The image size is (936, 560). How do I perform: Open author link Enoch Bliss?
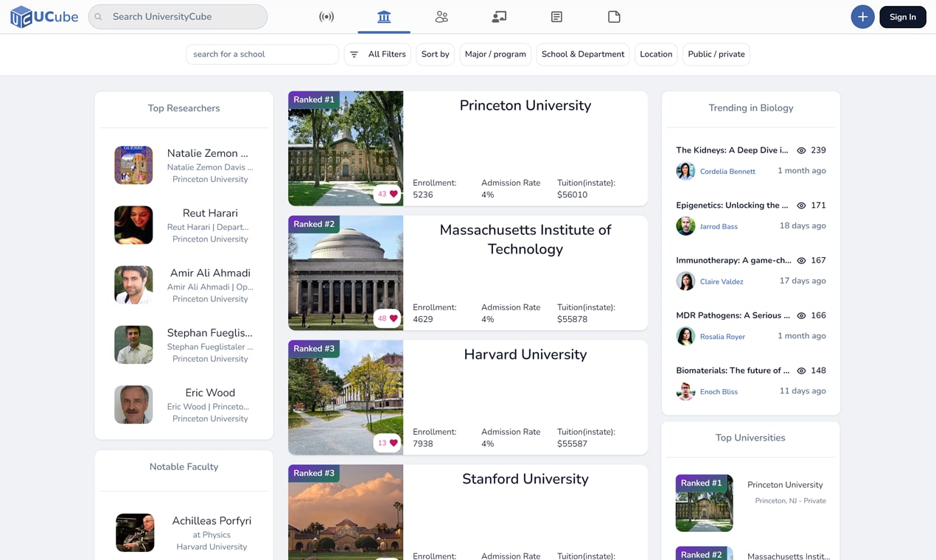pyautogui.click(x=719, y=392)
